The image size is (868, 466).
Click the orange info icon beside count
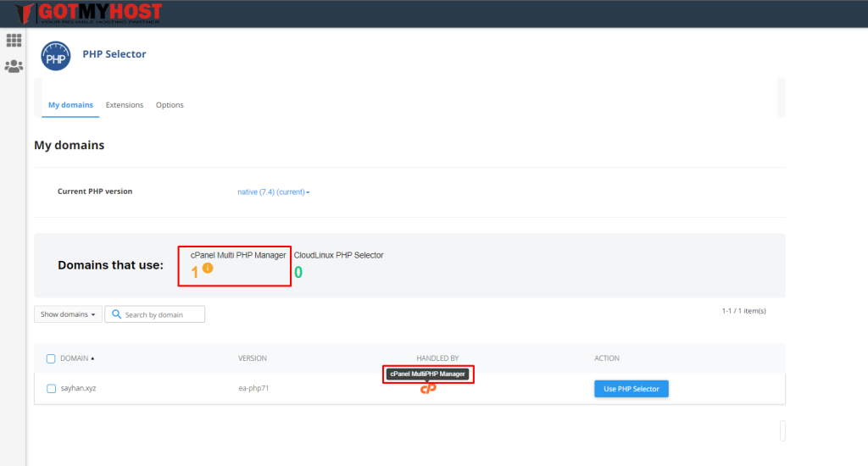tap(208, 269)
